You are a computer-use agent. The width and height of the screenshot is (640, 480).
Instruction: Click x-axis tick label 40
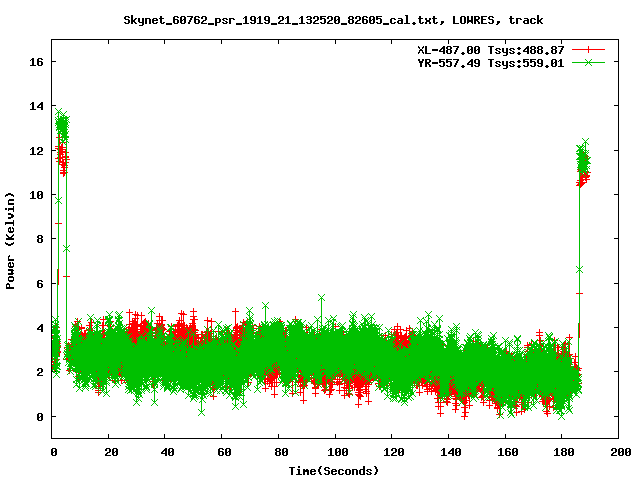(x=167, y=452)
